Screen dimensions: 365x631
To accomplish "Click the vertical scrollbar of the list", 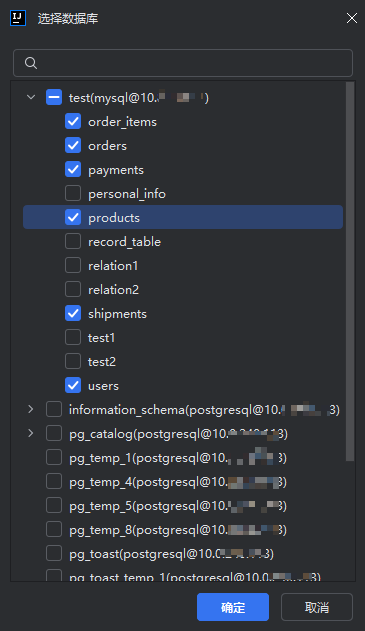I will point(350,272).
